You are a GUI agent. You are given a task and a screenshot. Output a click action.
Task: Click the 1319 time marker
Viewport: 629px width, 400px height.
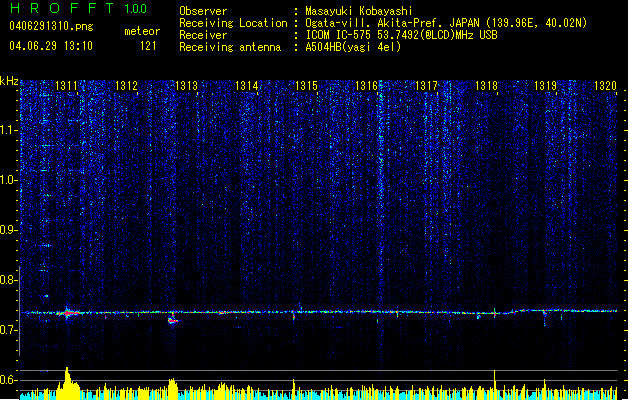pyautogui.click(x=546, y=86)
